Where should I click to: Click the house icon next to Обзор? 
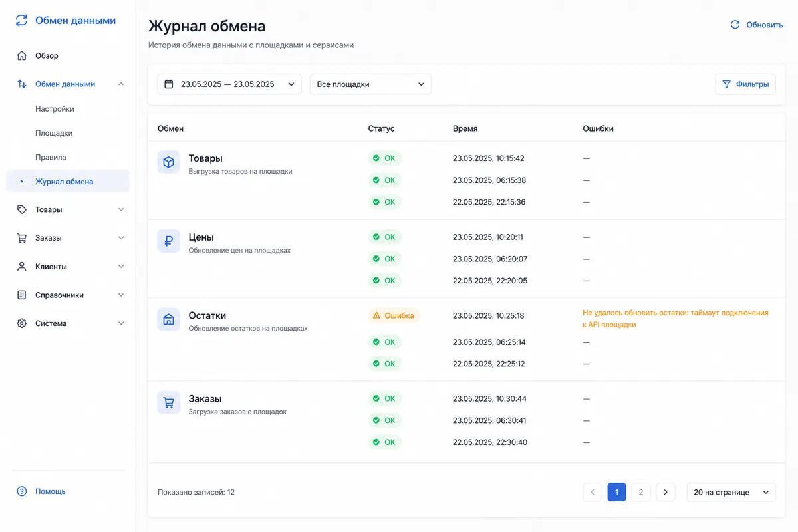pyautogui.click(x=22, y=56)
